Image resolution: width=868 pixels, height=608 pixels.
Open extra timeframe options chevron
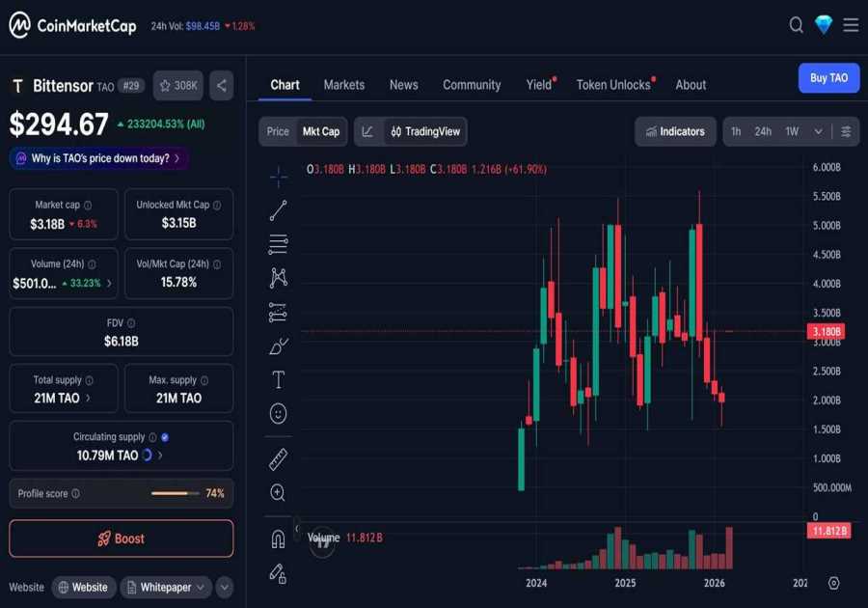click(818, 131)
